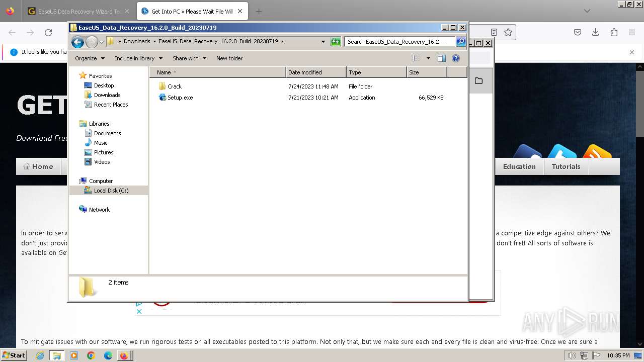The image size is (644, 362).
Task: Launch Internet Explorer from taskbar
Action: 40,355
